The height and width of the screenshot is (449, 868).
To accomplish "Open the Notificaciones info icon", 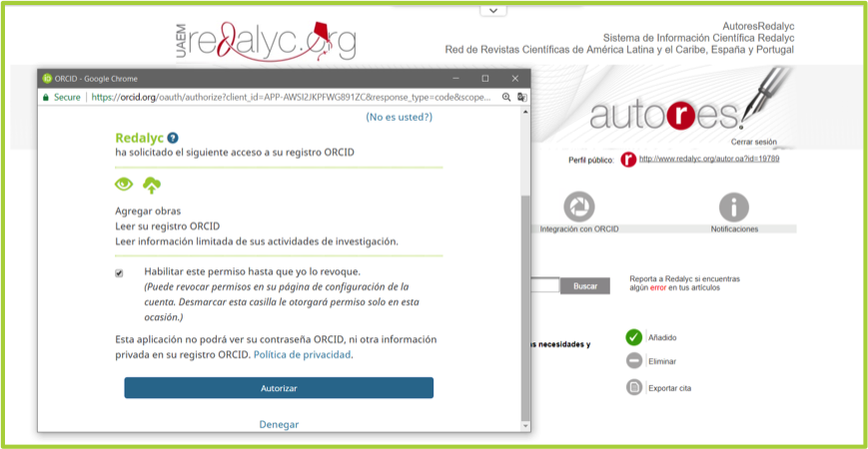I will click(733, 207).
